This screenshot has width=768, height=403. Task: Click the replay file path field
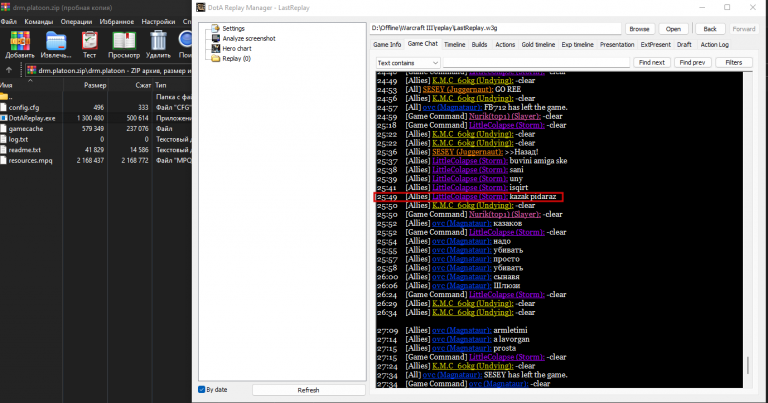coord(496,28)
